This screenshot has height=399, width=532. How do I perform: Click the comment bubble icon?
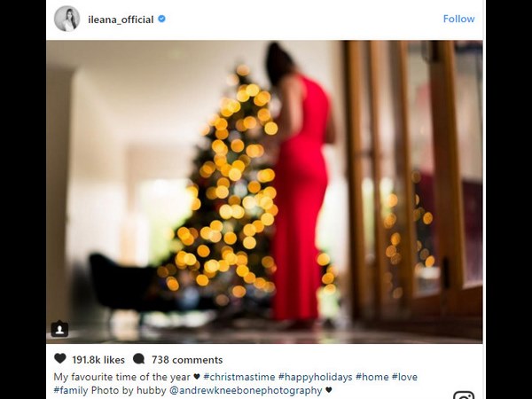(139, 358)
